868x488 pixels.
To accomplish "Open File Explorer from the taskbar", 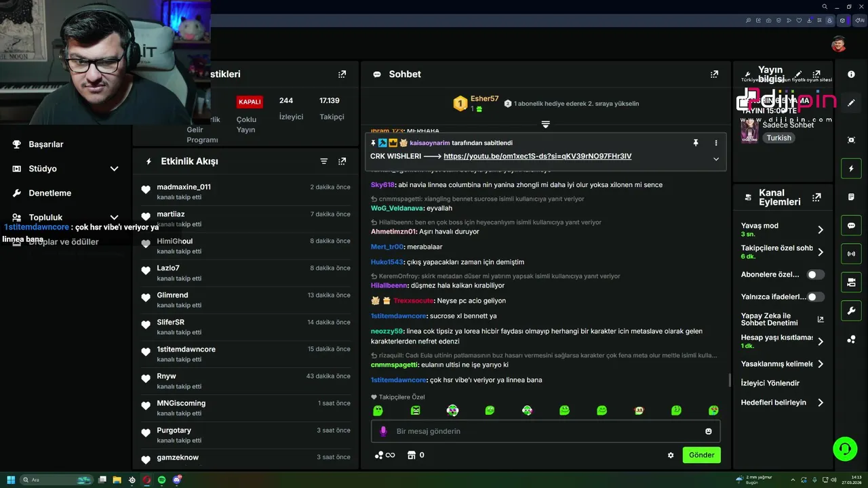I will 117,480.
